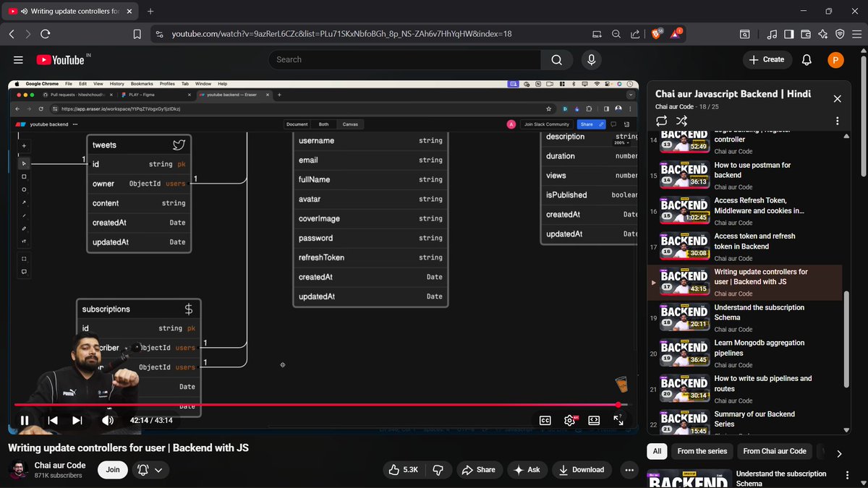
Task: Open Summary of our Backend Series video
Action: [745, 422]
